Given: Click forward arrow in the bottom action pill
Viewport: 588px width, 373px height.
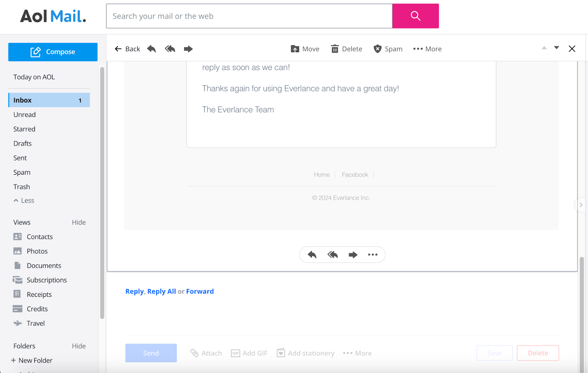Looking at the screenshot, I should coord(353,255).
